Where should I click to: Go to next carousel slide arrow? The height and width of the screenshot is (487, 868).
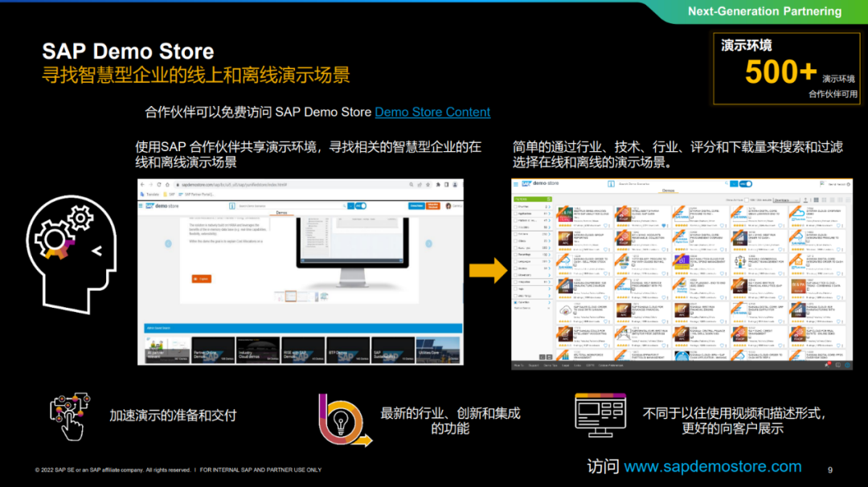428,243
